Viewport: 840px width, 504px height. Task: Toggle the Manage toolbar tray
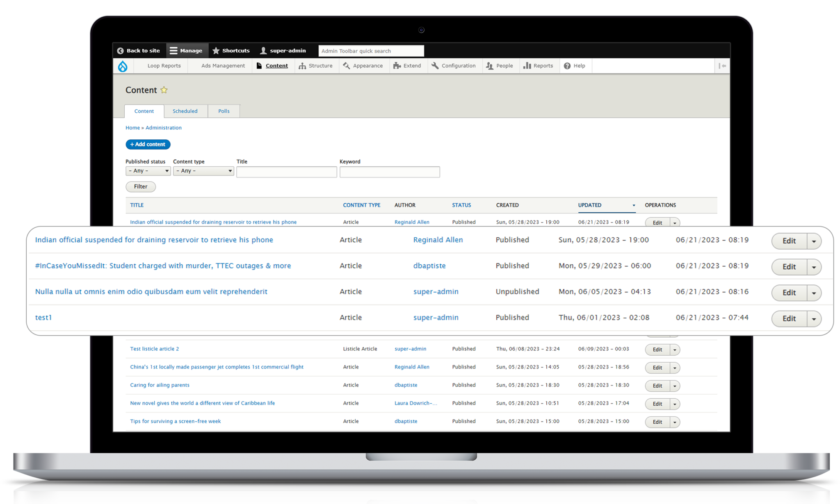click(x=186, y=51)
